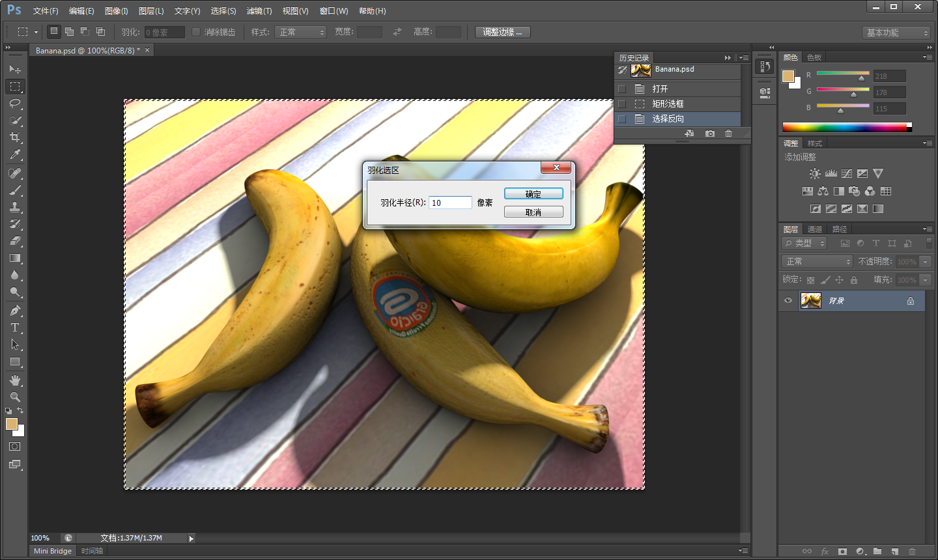Select the Hand tool
The height and width of the screenshot is (560, 938).
tap(14, 380)
